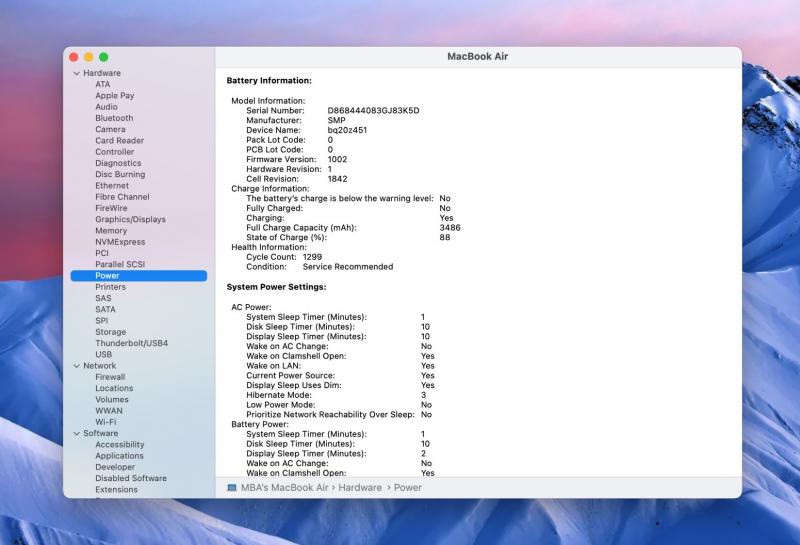Open USB in the sidebar
The image size is (800, 545).
[104, 354]
